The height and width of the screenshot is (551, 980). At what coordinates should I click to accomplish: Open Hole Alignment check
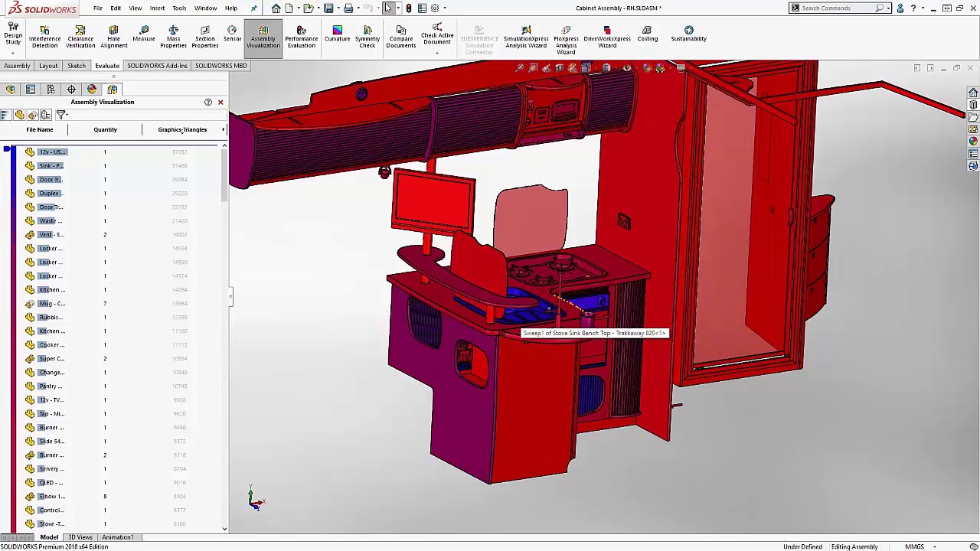coord(113,37)
